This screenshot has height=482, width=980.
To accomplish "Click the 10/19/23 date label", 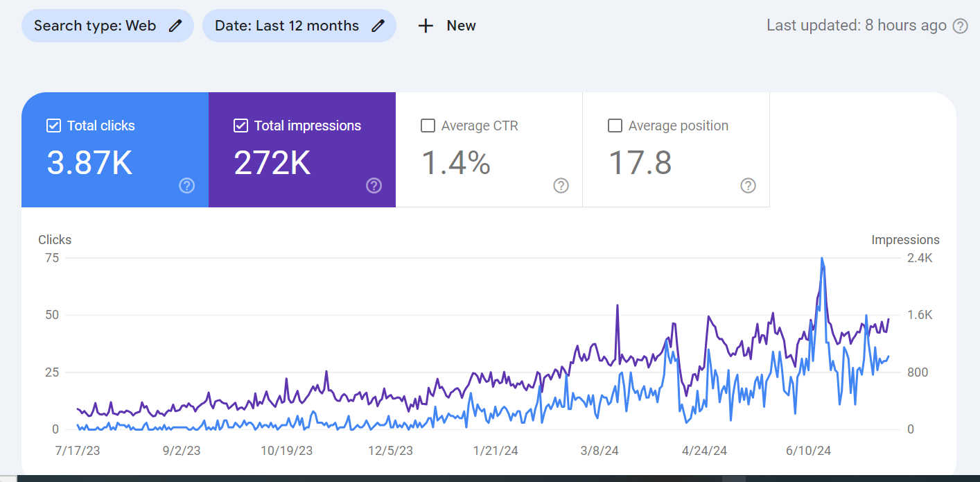I will click(286, 451).
